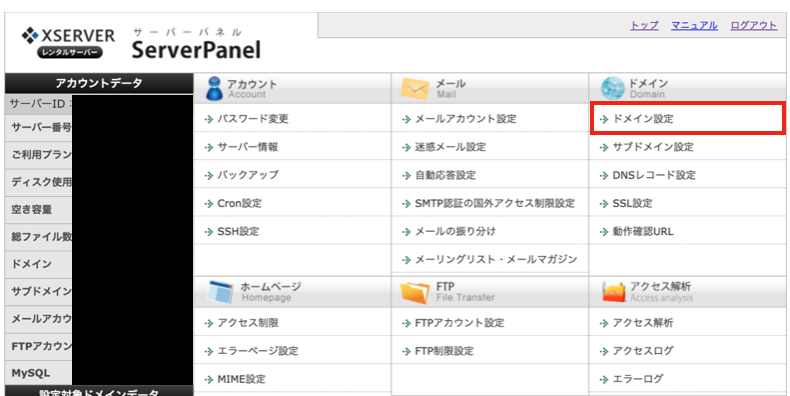
Task: Click the Mail envelope icon
Action: coord(414,89)
